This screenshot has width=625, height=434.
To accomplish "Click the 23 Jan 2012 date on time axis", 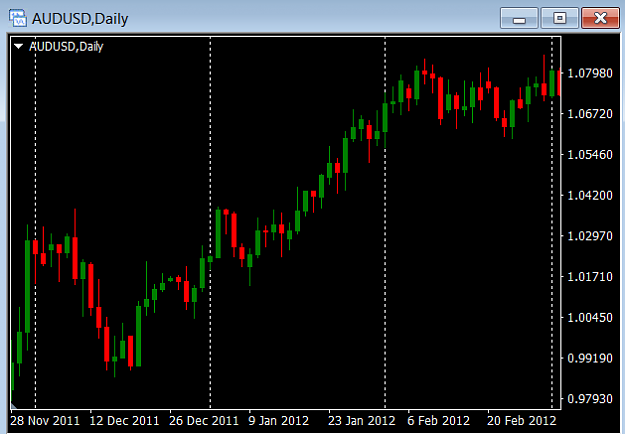I will tap(362, 420).
